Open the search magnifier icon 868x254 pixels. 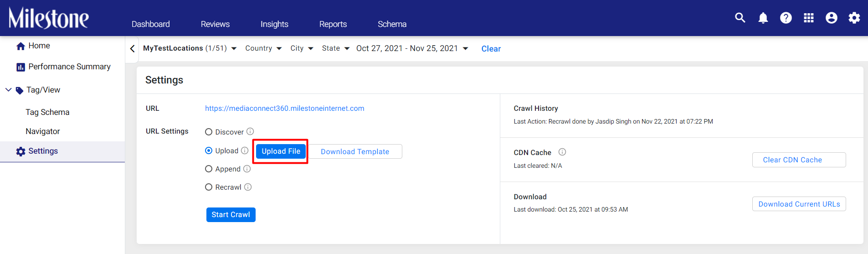[740, 18]
